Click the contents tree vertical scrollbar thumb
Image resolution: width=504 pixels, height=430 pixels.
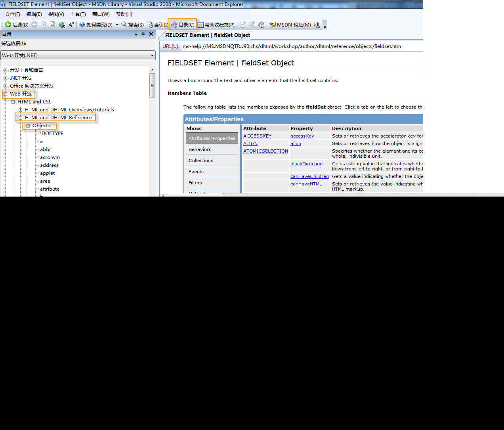153,85
